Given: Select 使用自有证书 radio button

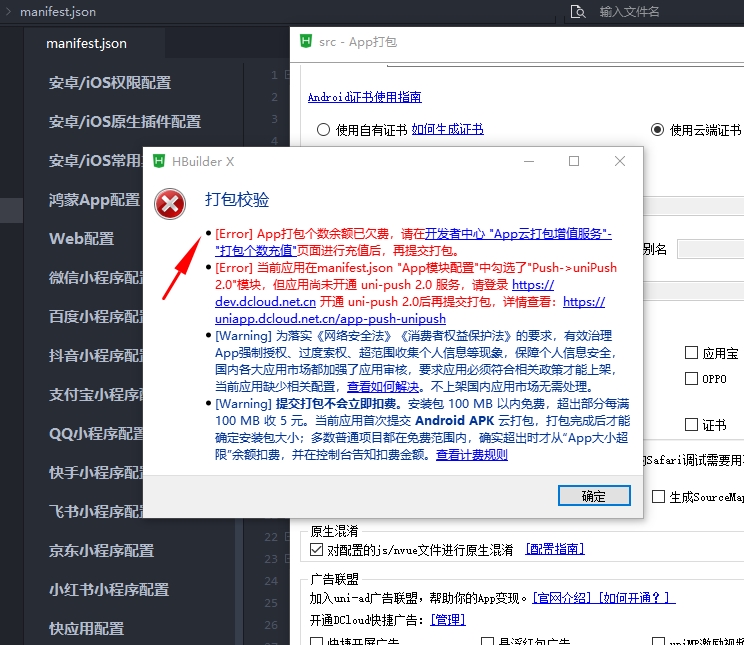Looking at the screenshot, I should tap(323, 130).
